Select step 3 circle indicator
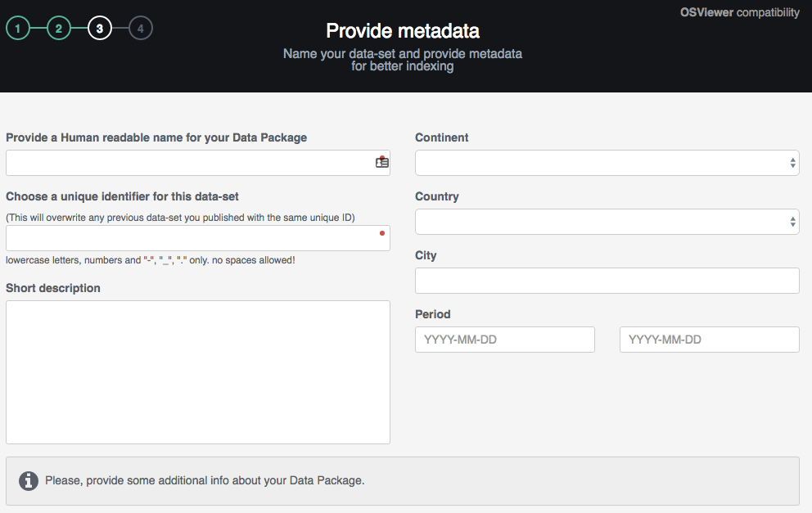This screenshot has width=812, height=513. click(100, 29)
